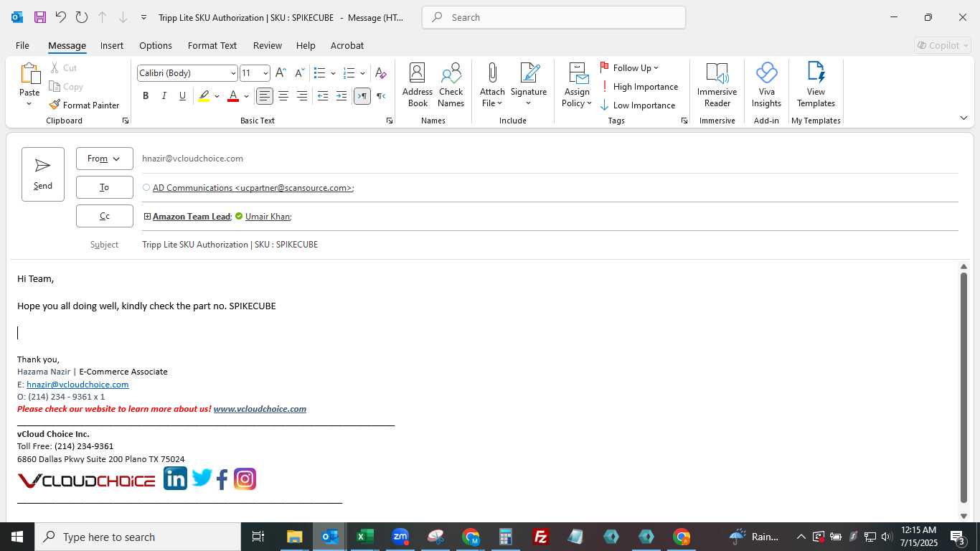Click the Redo icon in title bar
Viewport: 980px width, 551px height.
(82, 17)
